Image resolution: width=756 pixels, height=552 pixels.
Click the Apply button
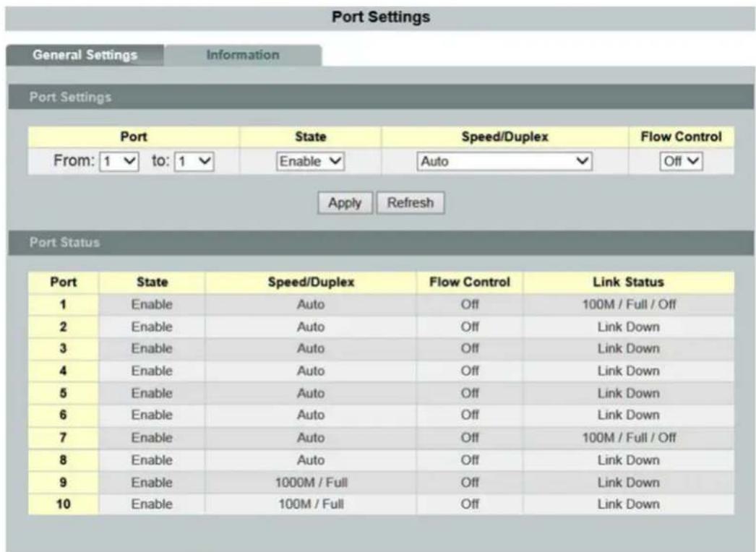tap(345, 203)
